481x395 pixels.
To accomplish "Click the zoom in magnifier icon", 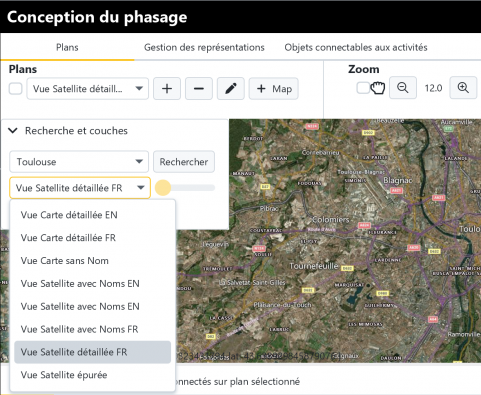I will [x=463, y=88].
